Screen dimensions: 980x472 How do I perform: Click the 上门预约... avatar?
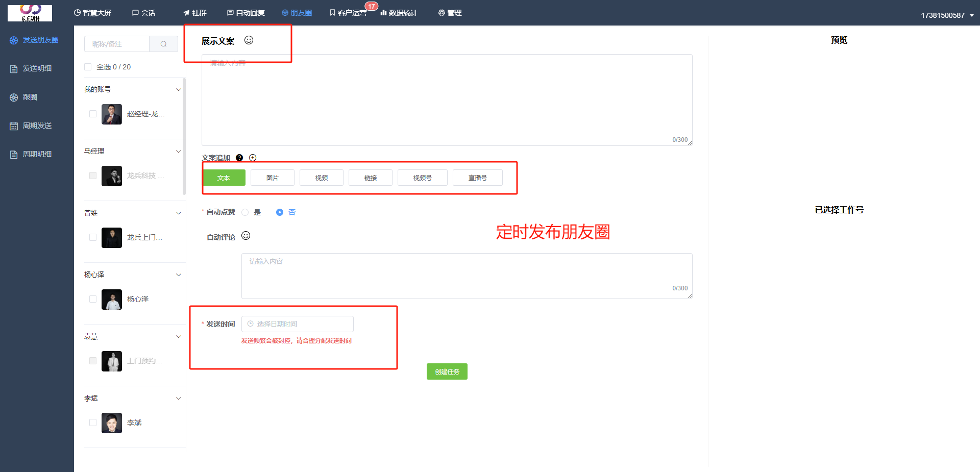(x=112, y=361)
